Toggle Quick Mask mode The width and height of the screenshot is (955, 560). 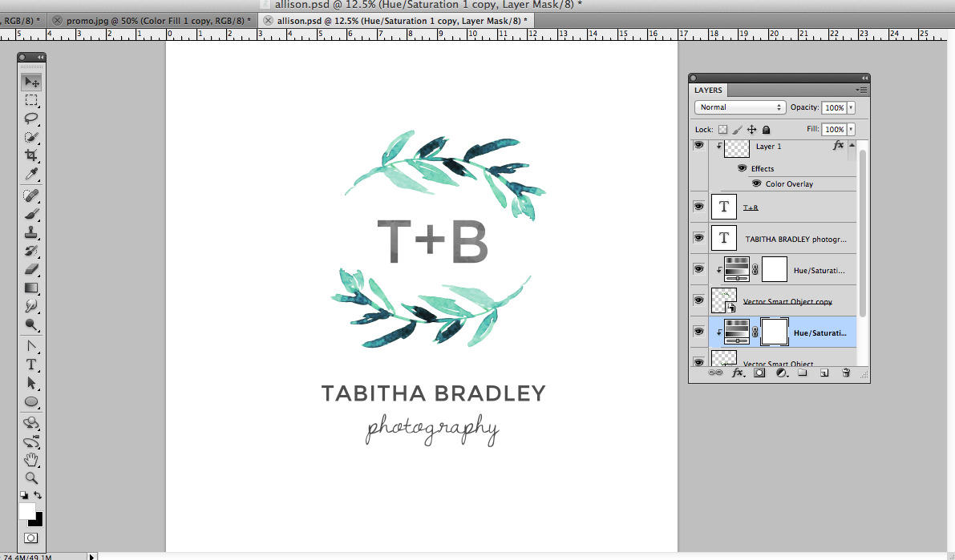click(31, 538)
